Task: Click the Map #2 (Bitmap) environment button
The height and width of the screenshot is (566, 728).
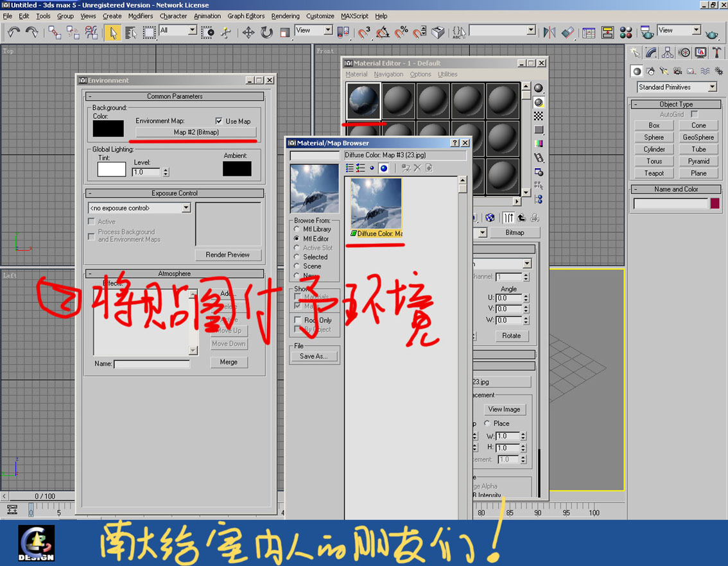Action: click(196, 132)
